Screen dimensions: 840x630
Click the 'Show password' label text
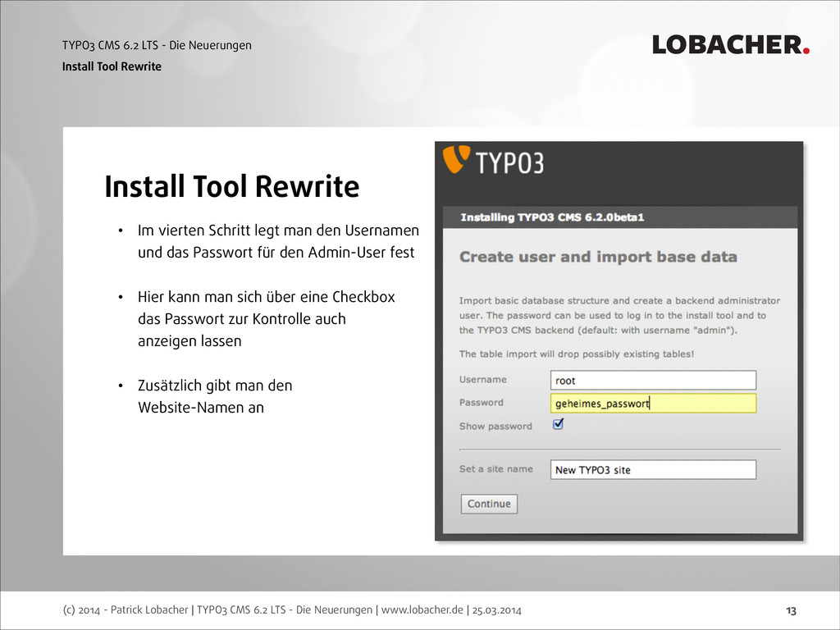click(495, 426)
